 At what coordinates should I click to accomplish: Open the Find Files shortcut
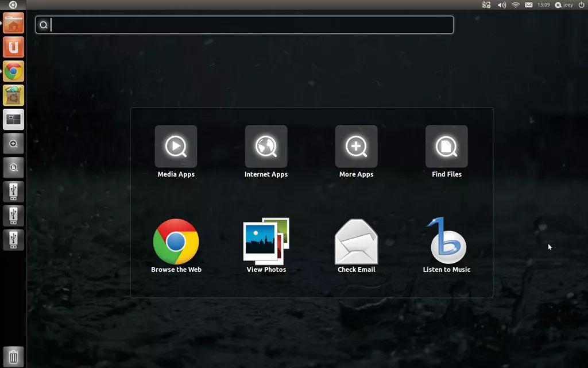(446, 147)
